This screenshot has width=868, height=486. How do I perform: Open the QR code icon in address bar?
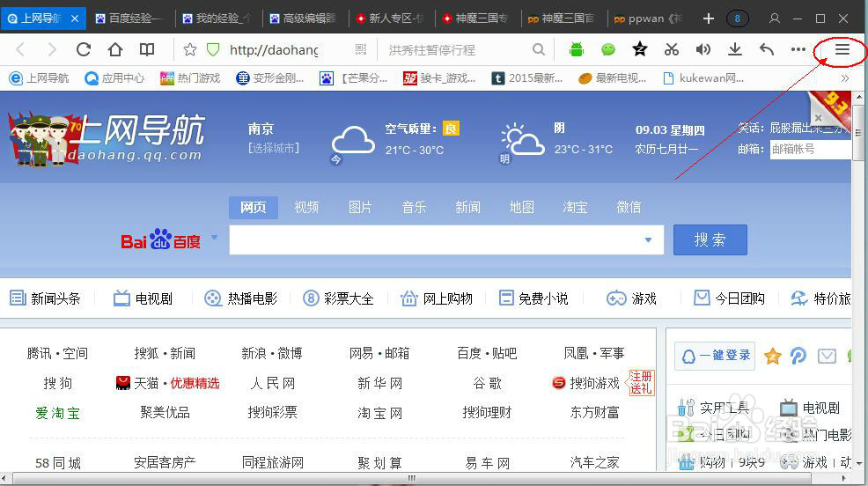(x=361, y=50)
